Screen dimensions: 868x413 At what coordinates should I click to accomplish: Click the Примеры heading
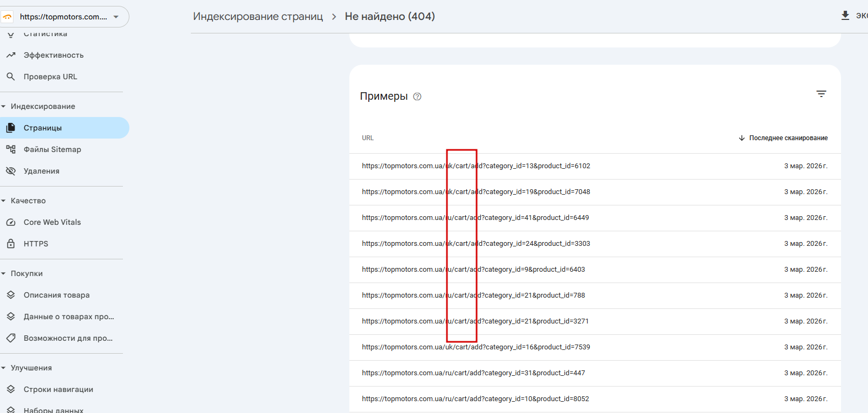(x=384, y=97)
